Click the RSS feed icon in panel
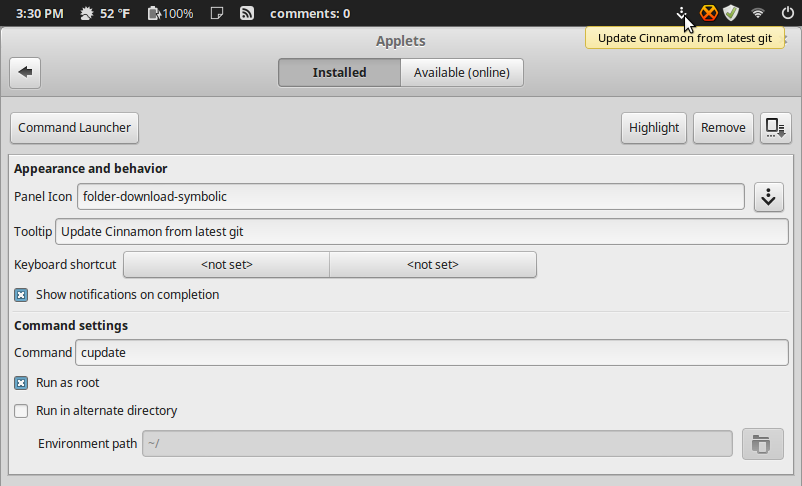The height and width of the screenshot is (486, 802). tap(247, 13)
